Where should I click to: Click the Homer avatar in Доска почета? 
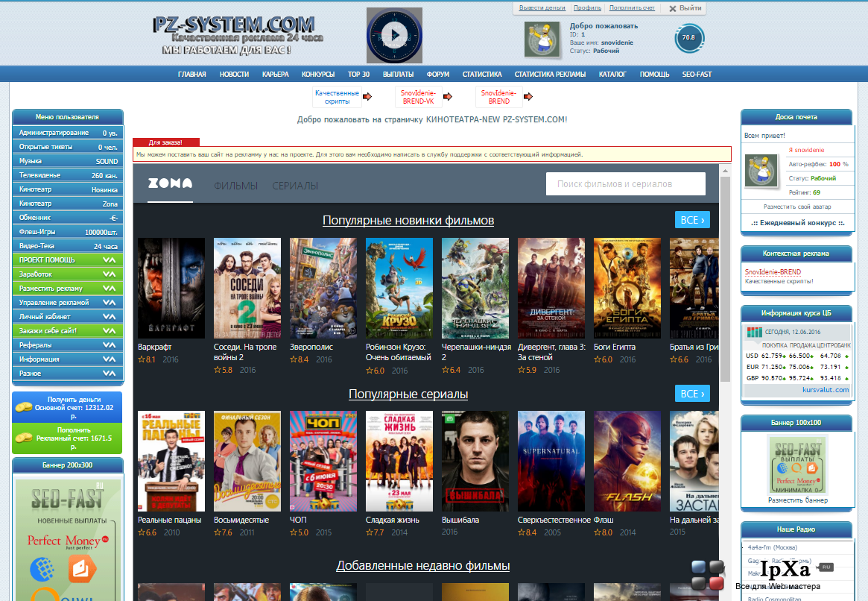pyautogui.click(x=761, y=170)
